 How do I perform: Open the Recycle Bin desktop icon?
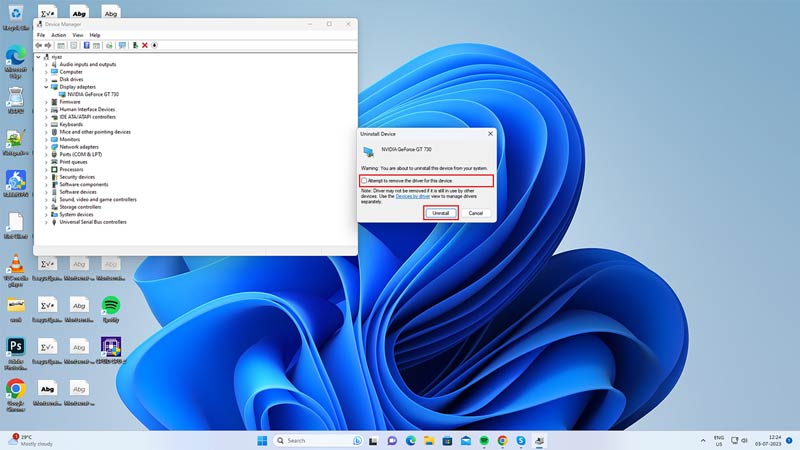pyautogui.click(x=16, y=17)
